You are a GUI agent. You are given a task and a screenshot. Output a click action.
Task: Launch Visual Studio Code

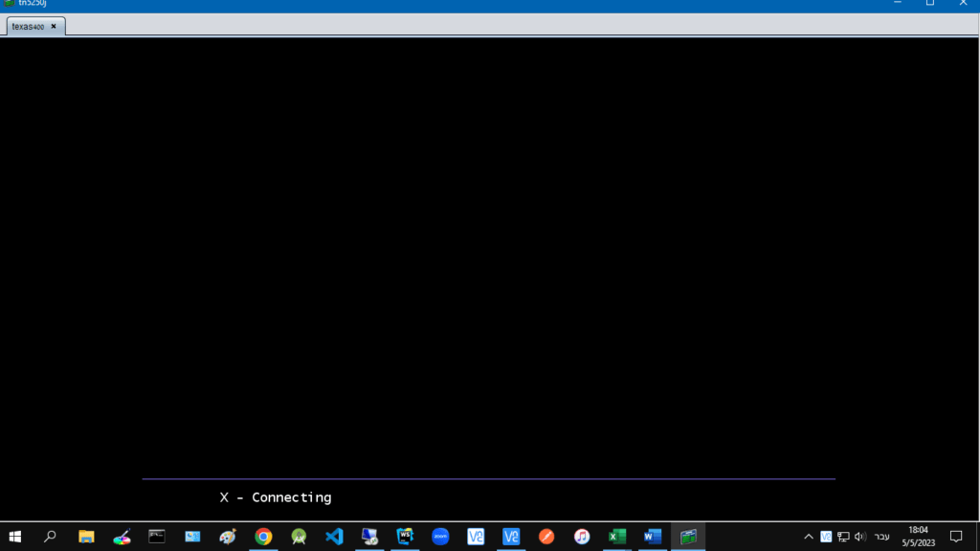click(x=334, y=536)
